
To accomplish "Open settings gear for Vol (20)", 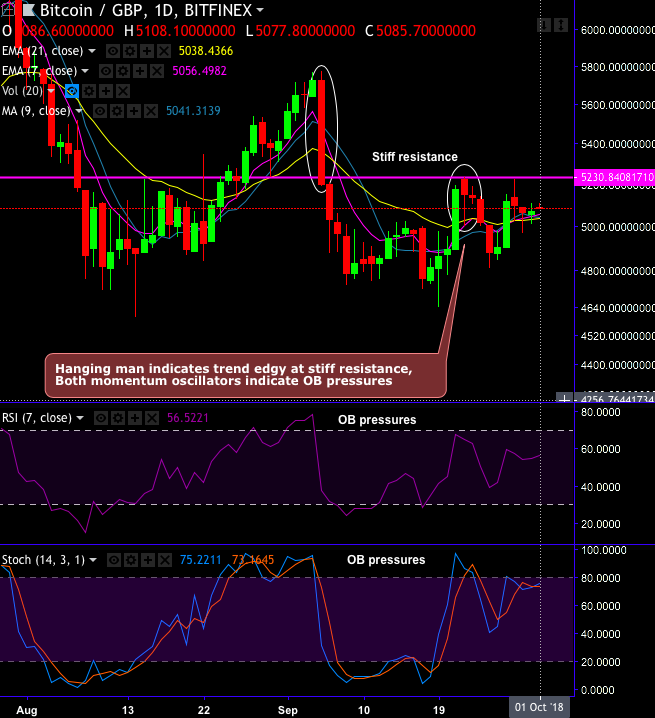I will 89,91.
